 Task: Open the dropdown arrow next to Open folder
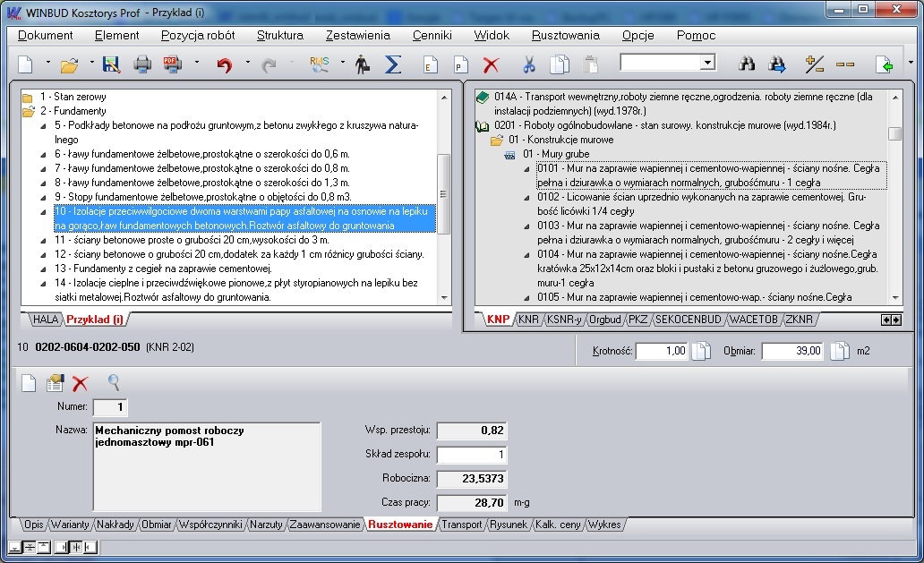(x=92, y=63)
